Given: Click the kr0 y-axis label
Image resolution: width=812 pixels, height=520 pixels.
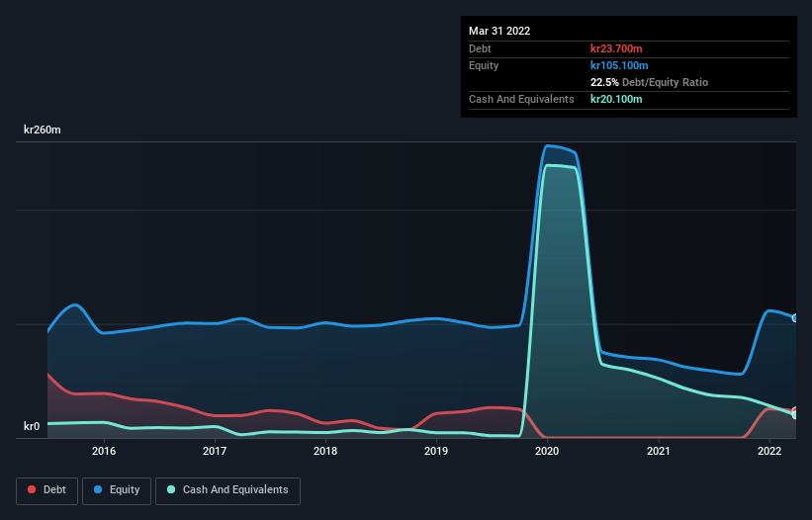Looking at the screenshot, I should coord(32,426).
